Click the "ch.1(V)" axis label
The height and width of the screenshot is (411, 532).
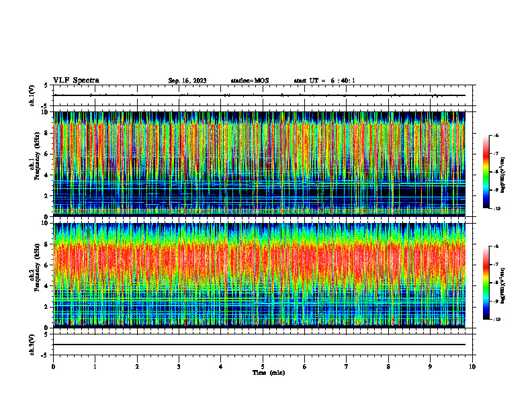[32, 95]
